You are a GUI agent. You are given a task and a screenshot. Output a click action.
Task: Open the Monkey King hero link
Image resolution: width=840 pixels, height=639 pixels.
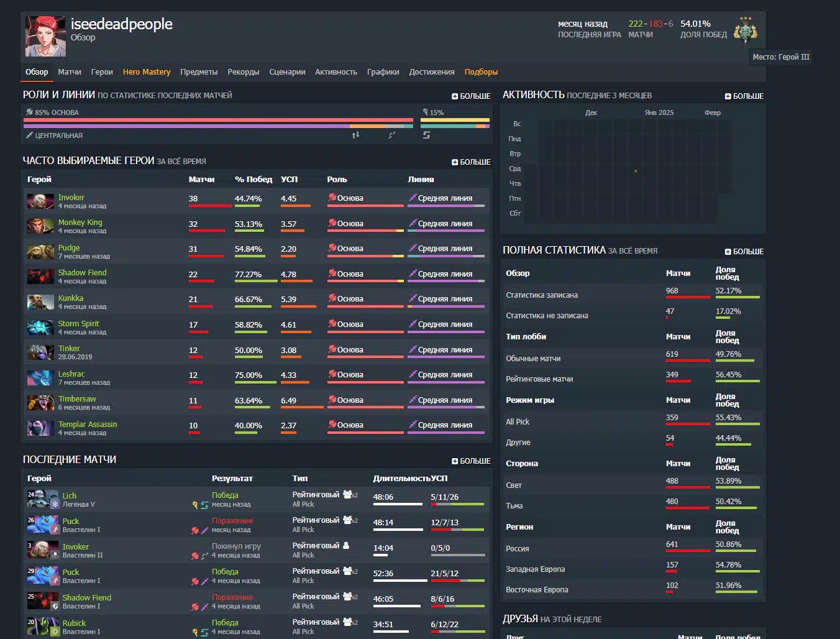80,223
